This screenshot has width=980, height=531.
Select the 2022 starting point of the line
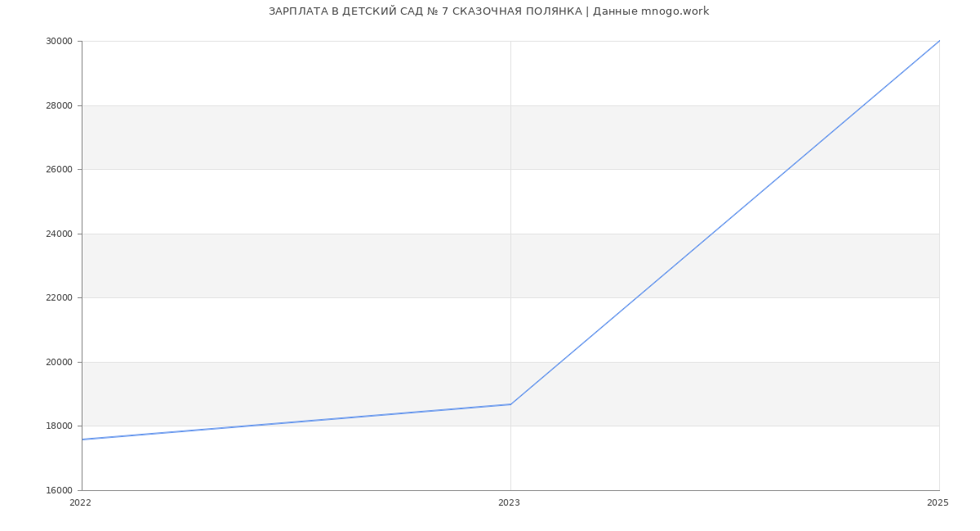82,440
